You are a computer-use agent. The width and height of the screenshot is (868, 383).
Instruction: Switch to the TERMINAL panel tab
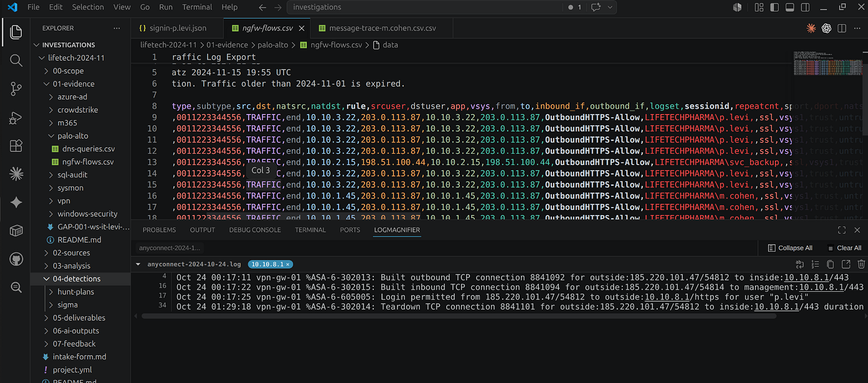[311, 230]
